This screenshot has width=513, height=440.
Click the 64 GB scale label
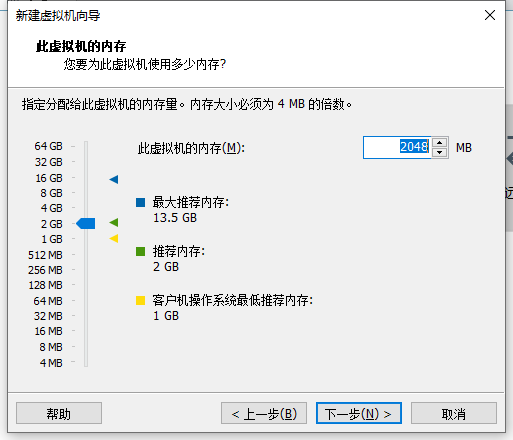[x=48, y=146]
